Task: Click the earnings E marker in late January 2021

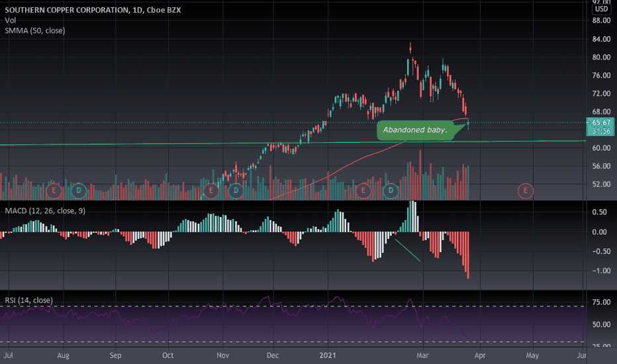Action: 363,191
